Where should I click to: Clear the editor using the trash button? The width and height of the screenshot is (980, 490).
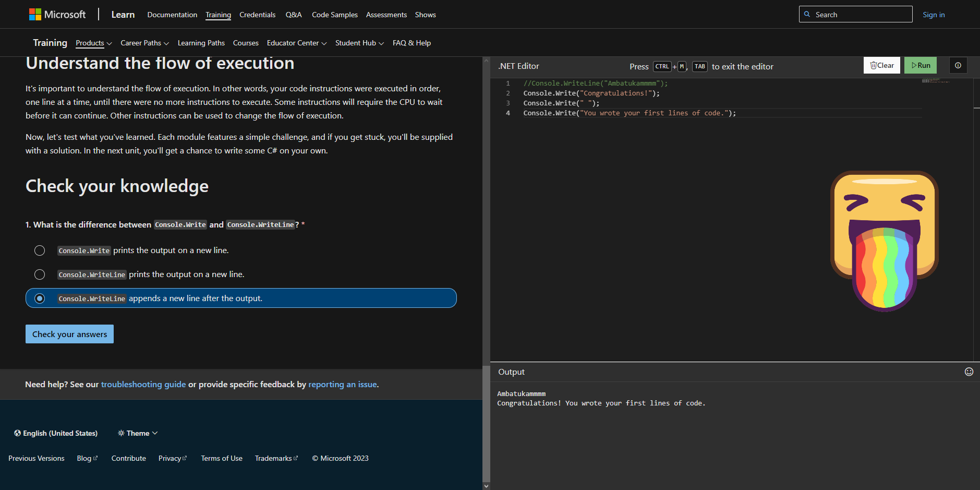tap(881, 66)
